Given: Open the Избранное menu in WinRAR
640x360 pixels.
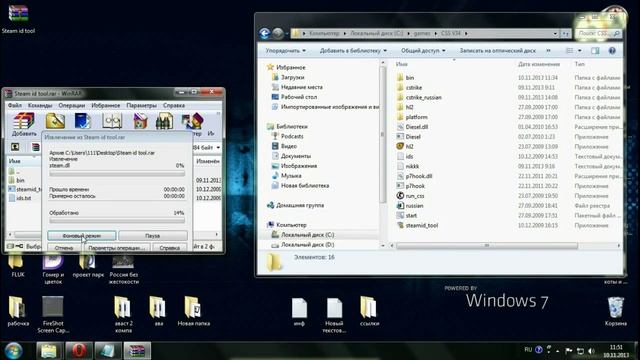Looking at the screenshot, I should (106, 105).
